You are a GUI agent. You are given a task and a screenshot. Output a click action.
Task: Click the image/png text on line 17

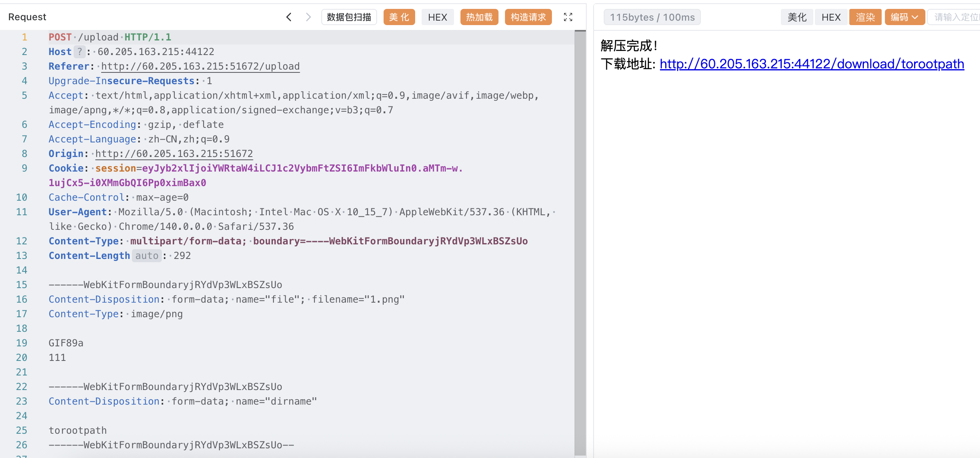(157, 314)
